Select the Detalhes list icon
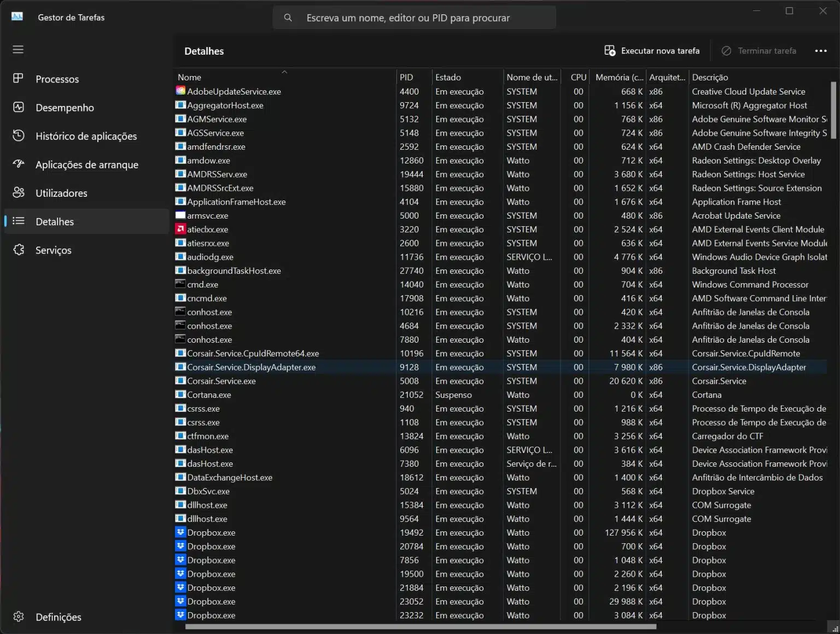 click(x=18, y=221)
